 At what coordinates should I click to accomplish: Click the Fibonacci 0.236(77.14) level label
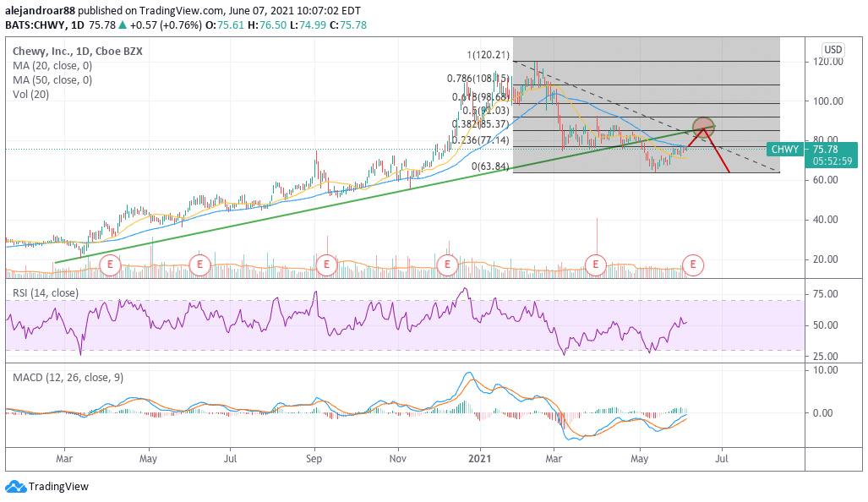tap(481, 140)
